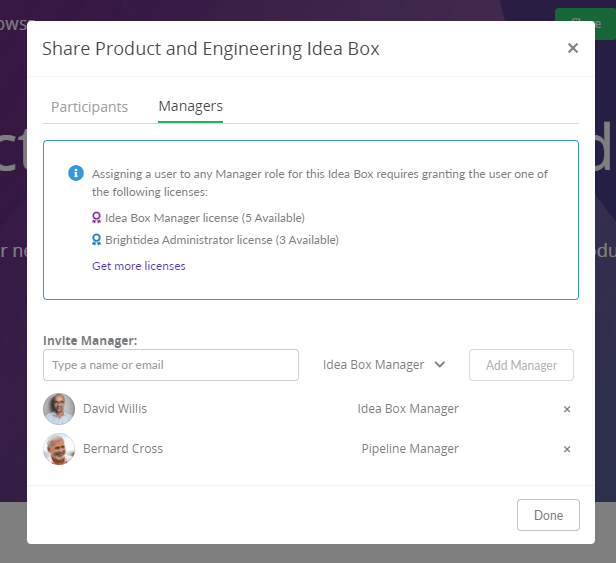Click the blue Brightidea Administrator license ribbon icon
The image size is (616, 563).
[96, 240]
